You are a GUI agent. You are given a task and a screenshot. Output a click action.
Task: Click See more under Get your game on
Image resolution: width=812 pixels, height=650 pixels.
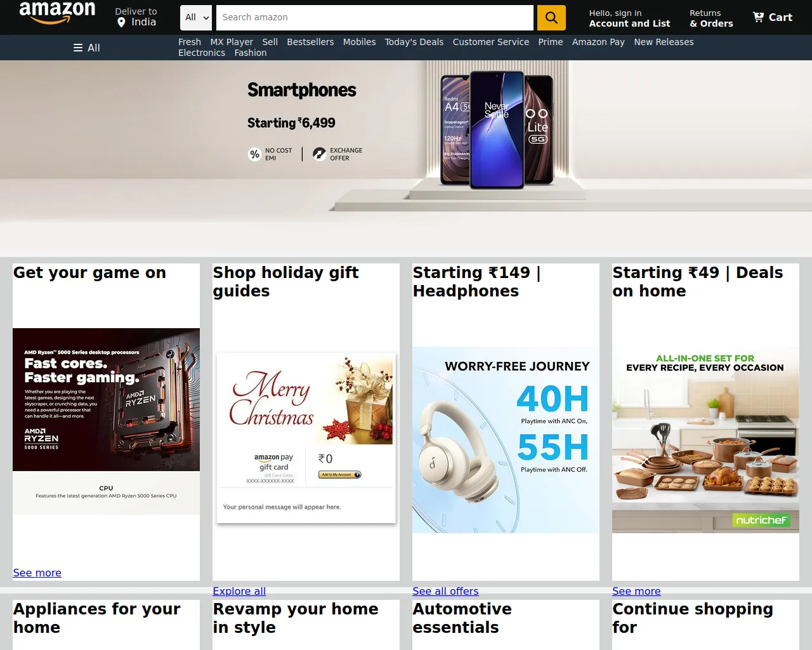37,573
